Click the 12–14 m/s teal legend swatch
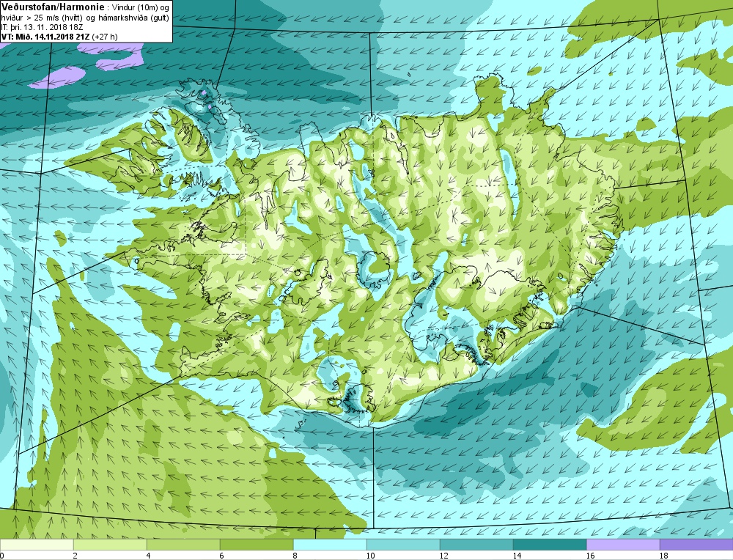This screenshot has width=733, height=560. (x=476, y=545)
